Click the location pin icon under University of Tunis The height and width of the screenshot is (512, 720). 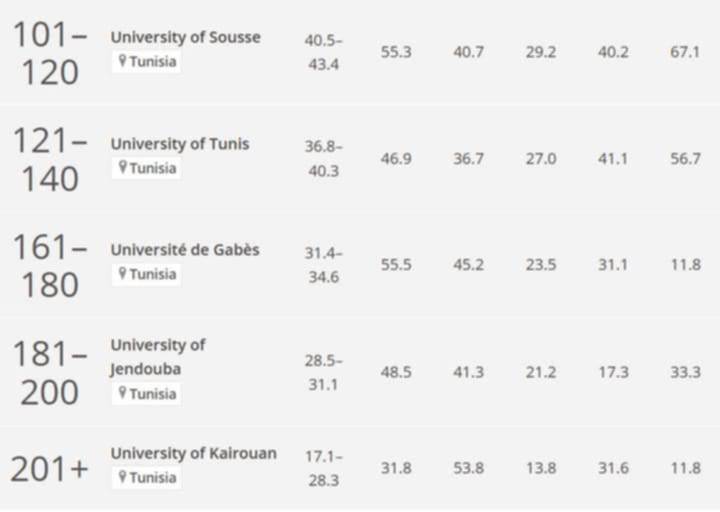122,167
